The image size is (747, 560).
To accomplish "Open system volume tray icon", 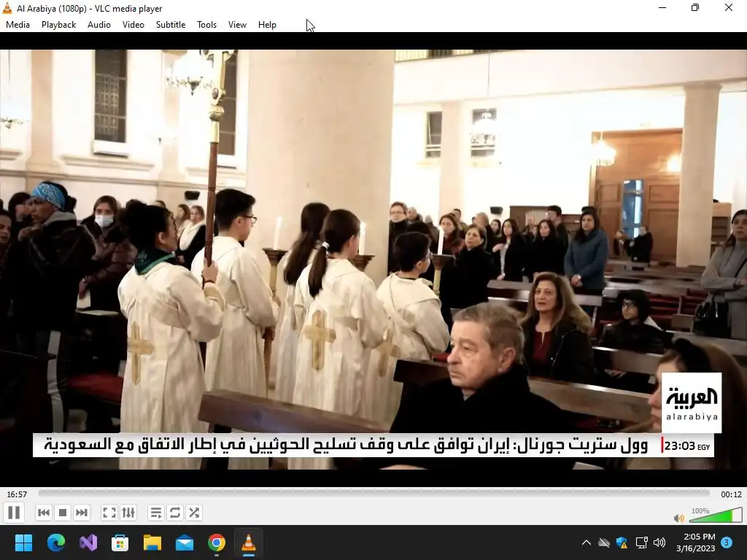I will point(659,542).
